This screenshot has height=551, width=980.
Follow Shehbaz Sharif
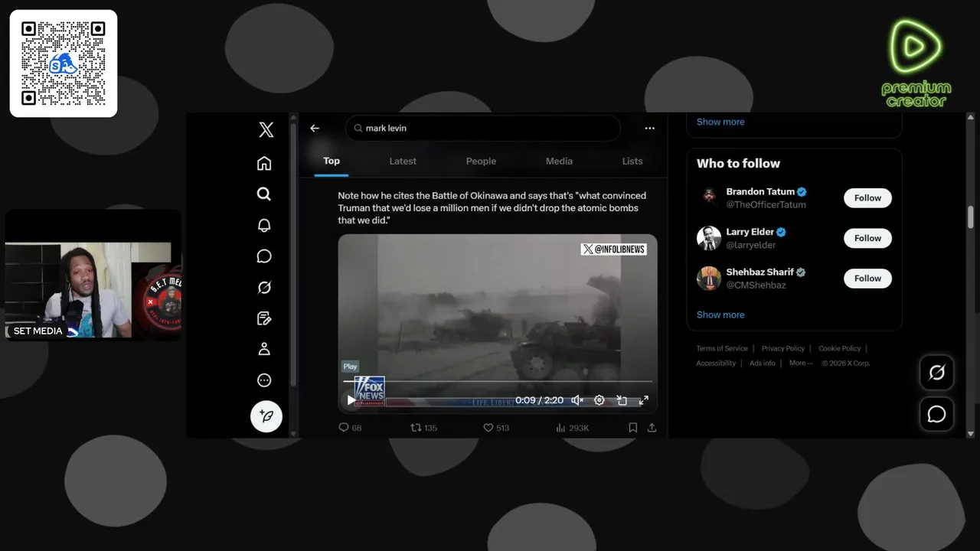click(867, 279)
